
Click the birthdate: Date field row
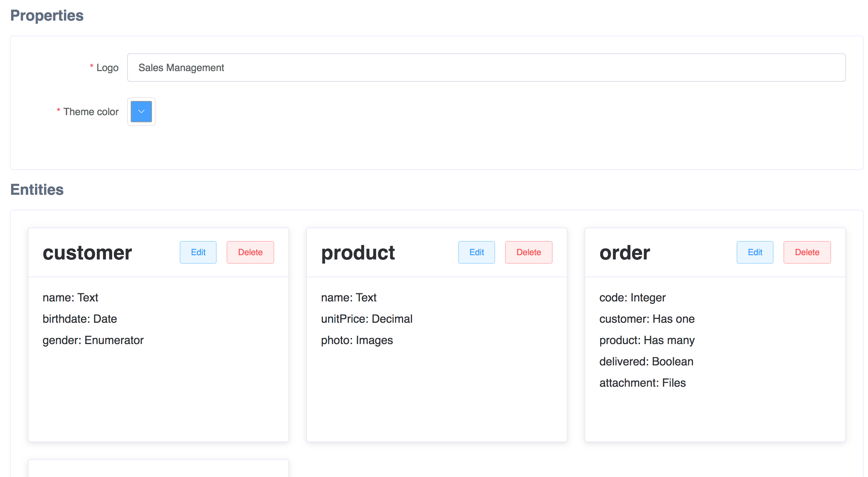coord(80,319)
